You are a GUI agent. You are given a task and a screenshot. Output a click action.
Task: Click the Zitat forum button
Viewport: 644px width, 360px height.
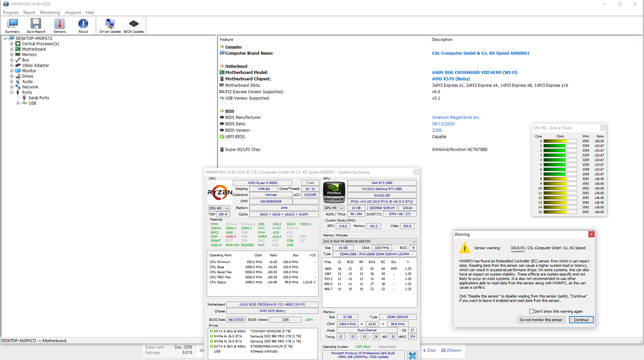point(429,351)
